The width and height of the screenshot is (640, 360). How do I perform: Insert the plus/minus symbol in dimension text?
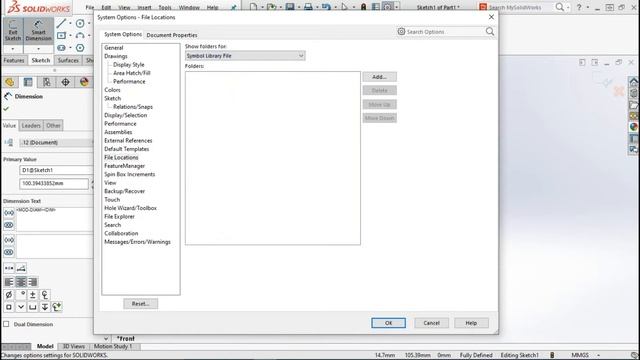point(33,295)
